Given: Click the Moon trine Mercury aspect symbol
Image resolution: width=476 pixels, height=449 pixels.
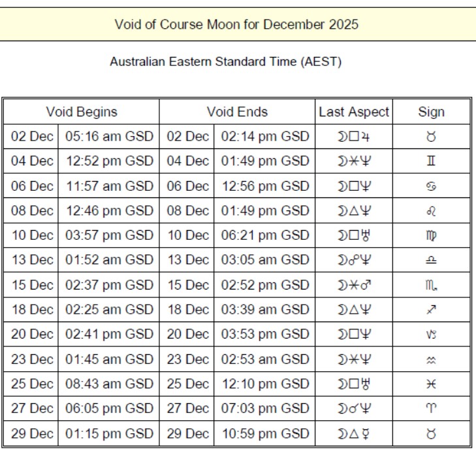Looking at the screenshot, I should 354,434.
